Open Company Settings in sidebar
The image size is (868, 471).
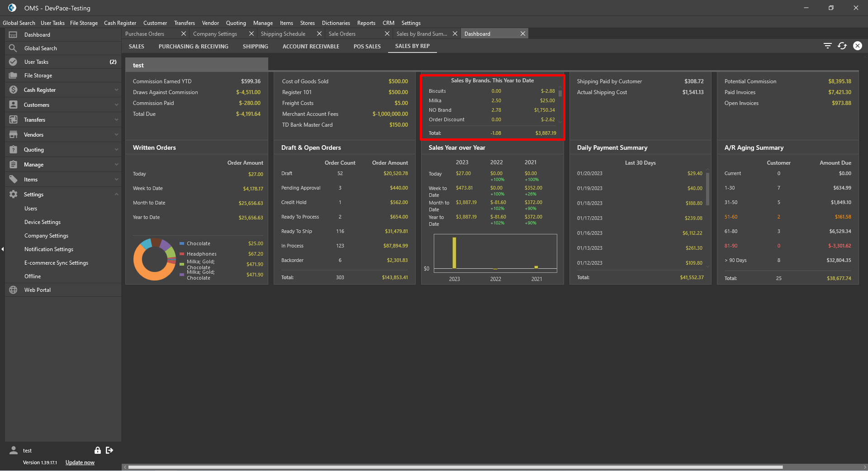coord(46,236)
